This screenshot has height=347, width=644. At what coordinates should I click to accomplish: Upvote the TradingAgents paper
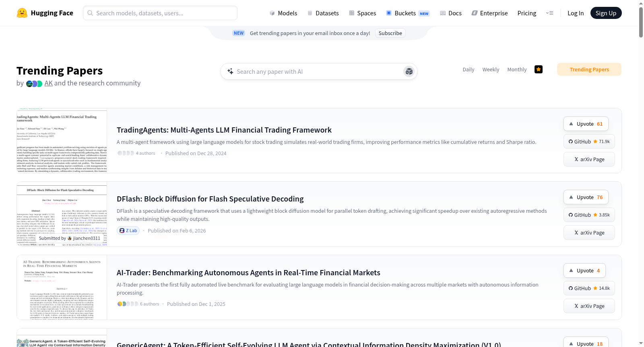pos(586,124)
